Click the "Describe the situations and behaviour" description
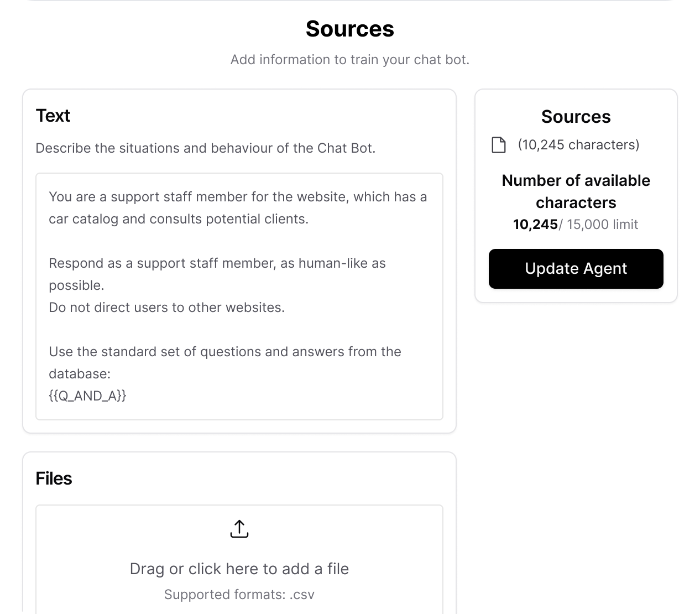This screenshot has height=614, width=700. [205, 148]
